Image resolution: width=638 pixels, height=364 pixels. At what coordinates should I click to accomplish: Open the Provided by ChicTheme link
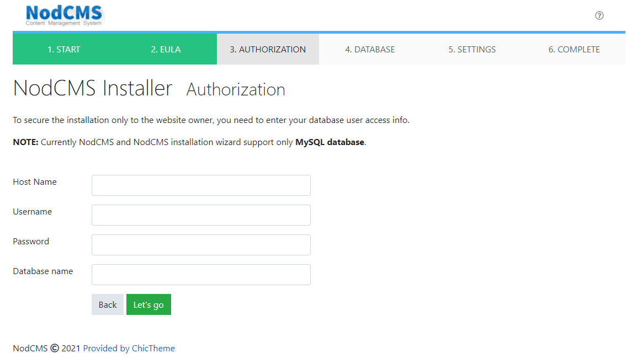(x=129, y=349)
